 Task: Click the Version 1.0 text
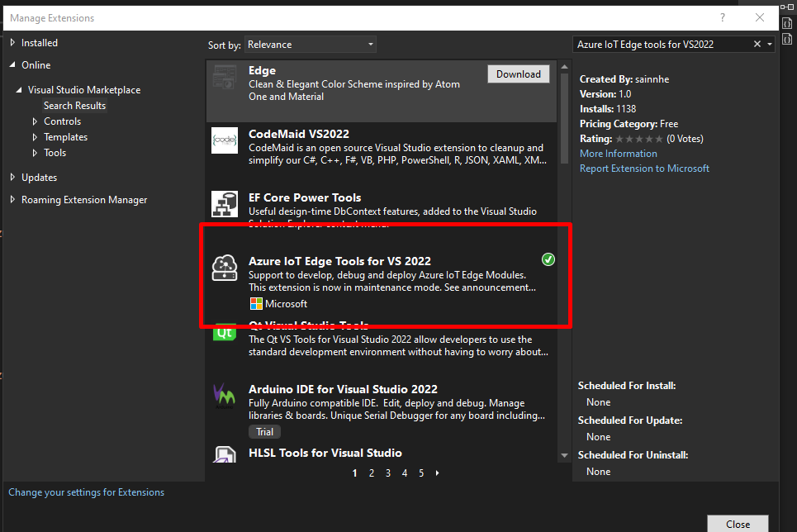(x=605, y=94)
